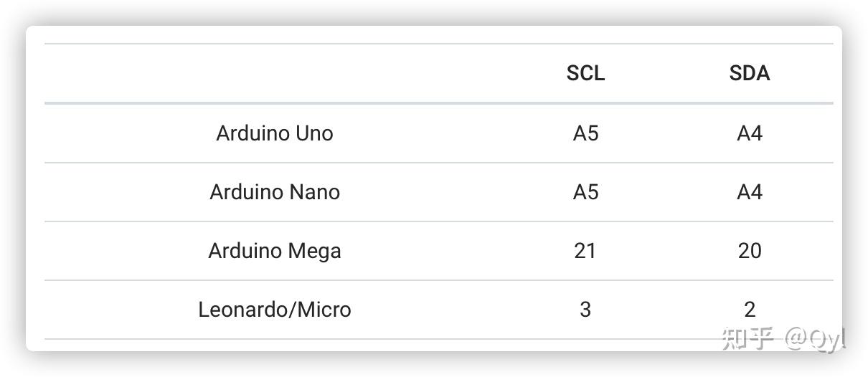This screenshot has width=868, height=377.
Task: Click the A5 cell in Arduino Nano row
Action: tap(585, 192)
